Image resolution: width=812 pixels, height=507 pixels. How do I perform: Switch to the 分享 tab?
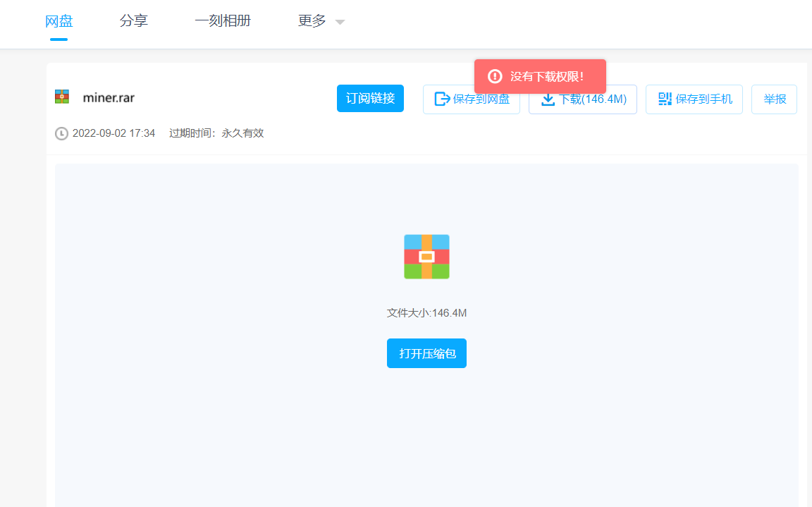point(134,20)
